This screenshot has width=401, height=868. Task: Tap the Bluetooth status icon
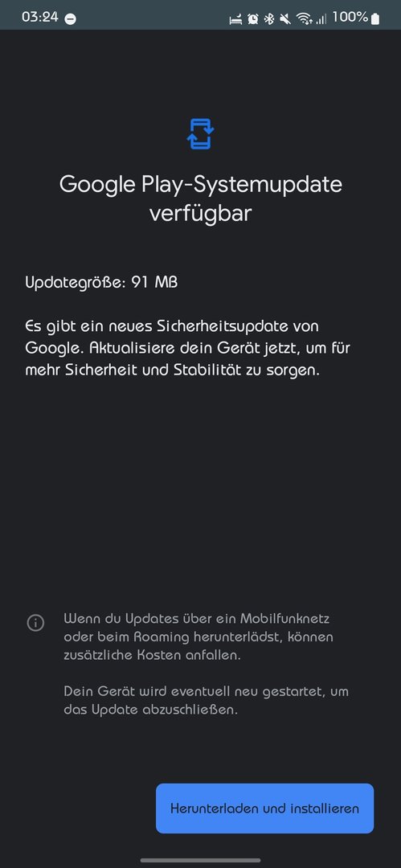pyautogui.click(x=269, y=19)
